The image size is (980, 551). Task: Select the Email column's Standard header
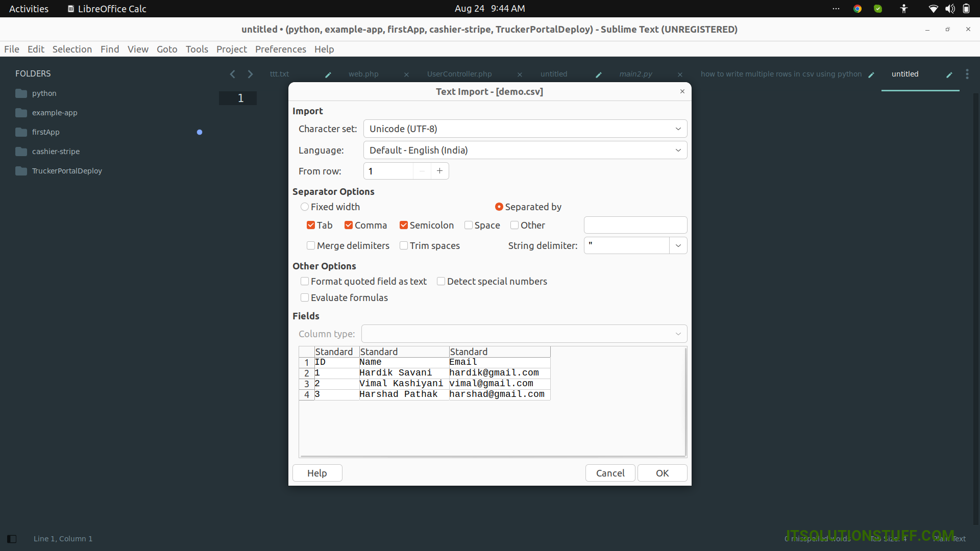(500, 352)
